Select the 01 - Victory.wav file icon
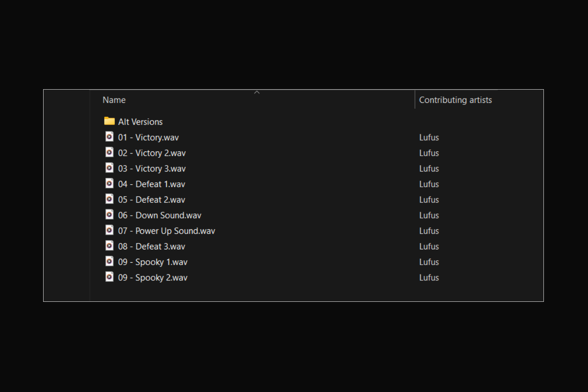Image resolution: width=588 pixels, height=392 pixels. [x=109, y=137]
